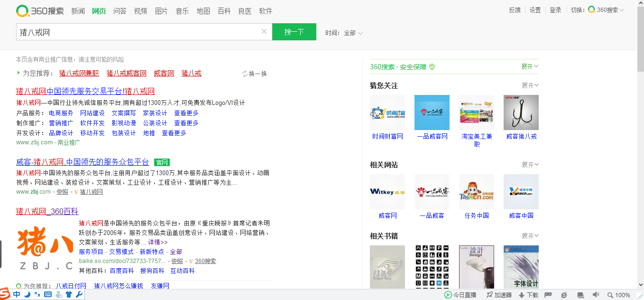Switch to the 地图 tab
Viewport: 644px width, 300px height.
pyautogui.click(x=203, y=11)
